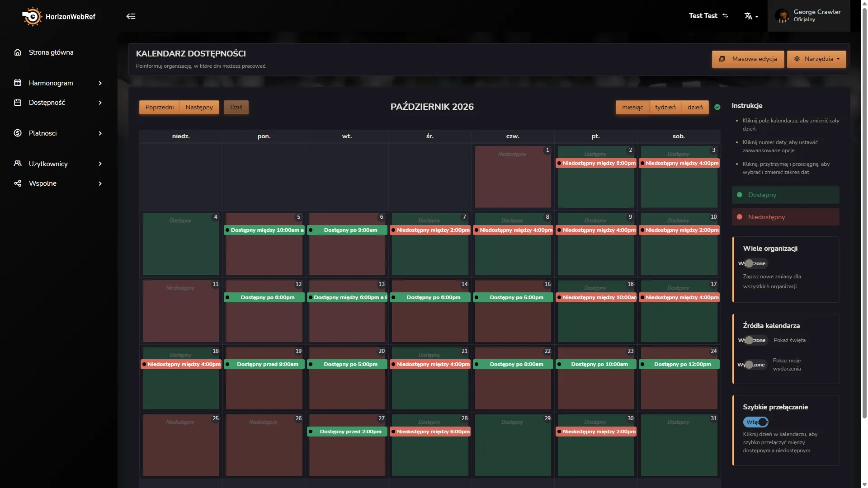868x488 pixels.
Task: Click the copy icon on Masowa edycja button
Action: pos(722,59)
